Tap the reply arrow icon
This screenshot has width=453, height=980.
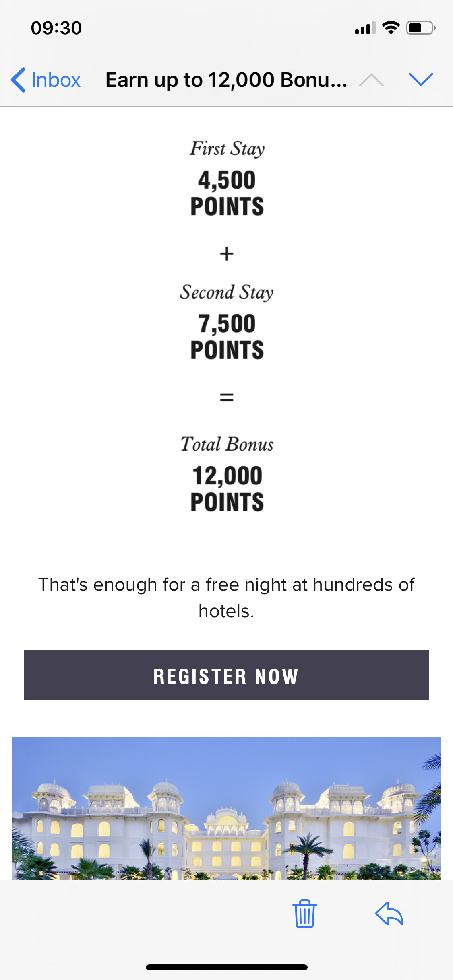389,913
